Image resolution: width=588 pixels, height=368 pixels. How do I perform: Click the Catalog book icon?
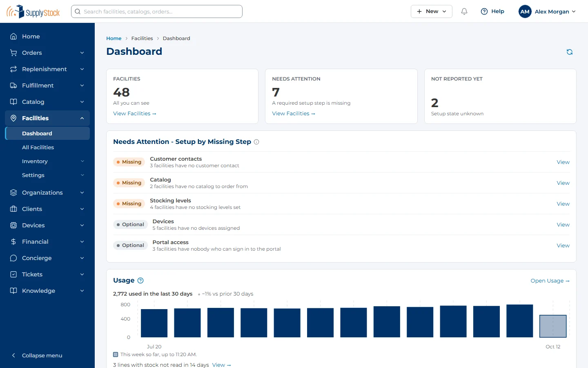tap(13, 102)
